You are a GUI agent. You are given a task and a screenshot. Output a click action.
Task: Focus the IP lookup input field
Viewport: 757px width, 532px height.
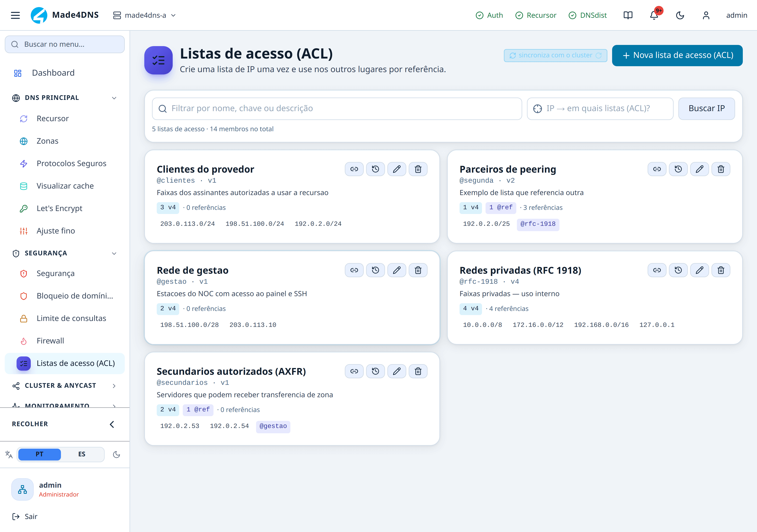[x=600, y=108]
